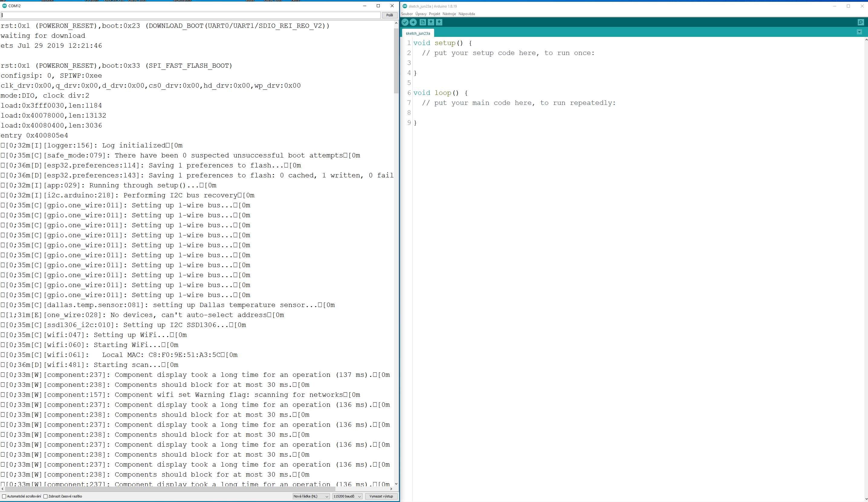Toggle the Zobrazit časové razítko checkbox
868x502 pixels.
[45, 496]
